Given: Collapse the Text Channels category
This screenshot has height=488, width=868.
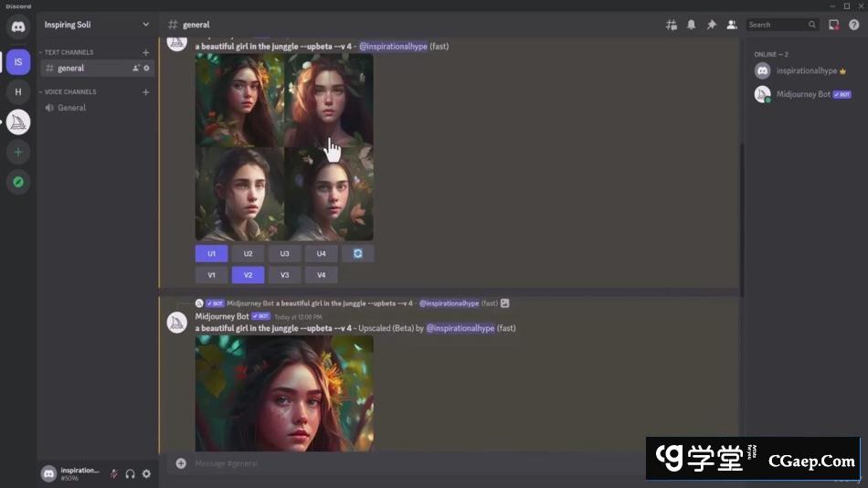Looking at the screenshot, I should [x=69, y=52].
